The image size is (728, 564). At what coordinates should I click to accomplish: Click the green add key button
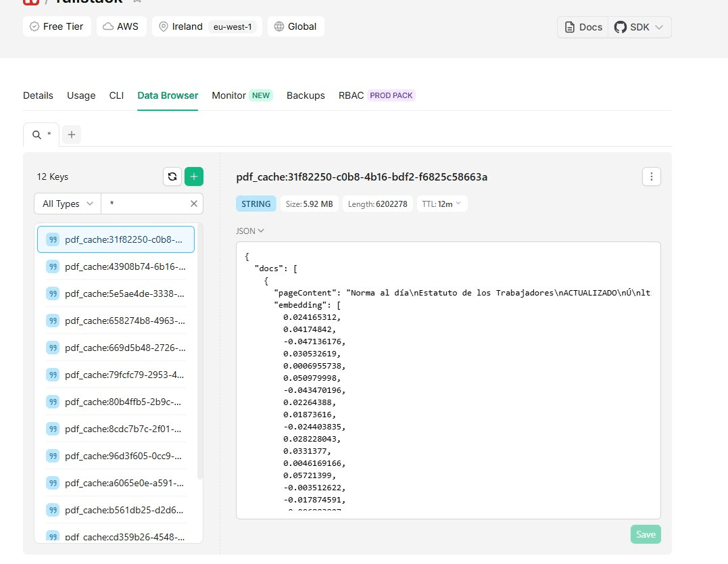tap(194, 177)
